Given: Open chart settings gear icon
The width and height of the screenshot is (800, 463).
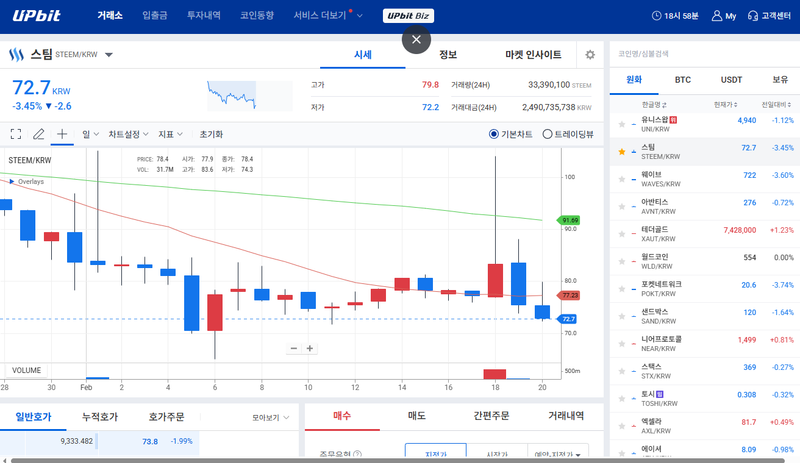Looking at the screenshot, I should click(x=590, y=55).
